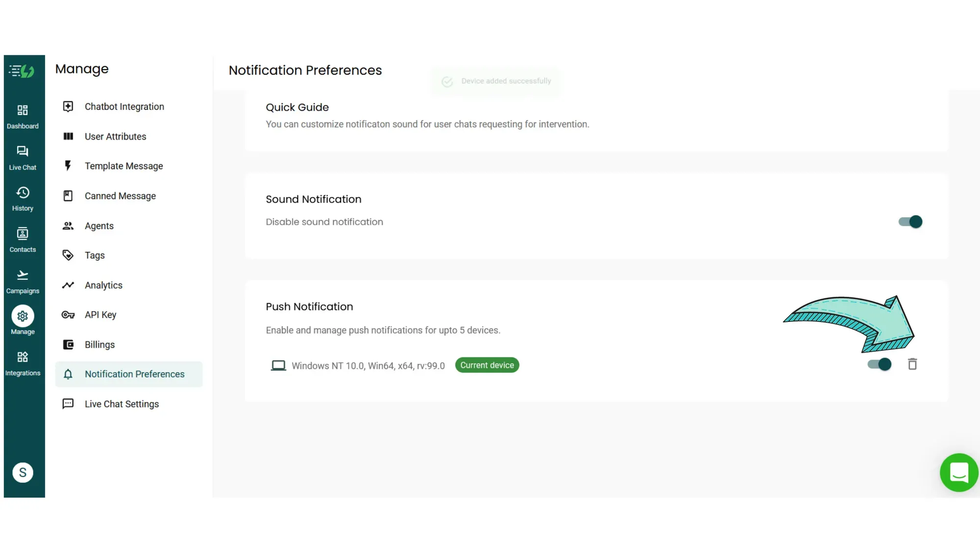Open Contacts from the sidebar
Viewport: 980px width, 551px height.
[23, 239]
